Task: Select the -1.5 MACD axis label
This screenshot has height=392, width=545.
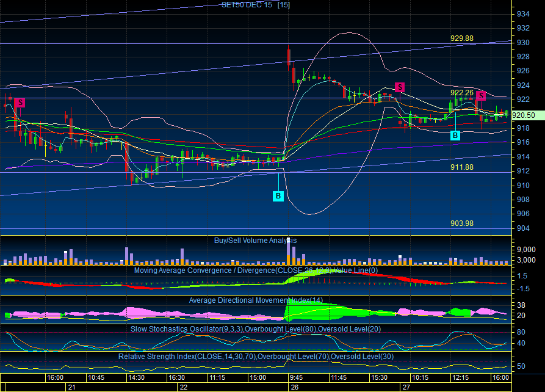Action: 523,289
